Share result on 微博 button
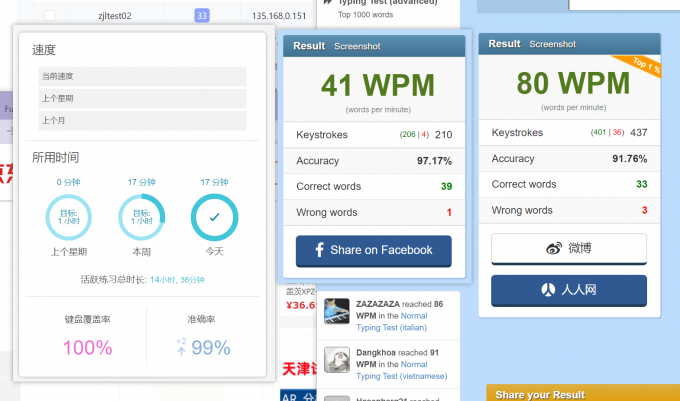This screenshot has width=680, height=401. click(x=569, y=248)
